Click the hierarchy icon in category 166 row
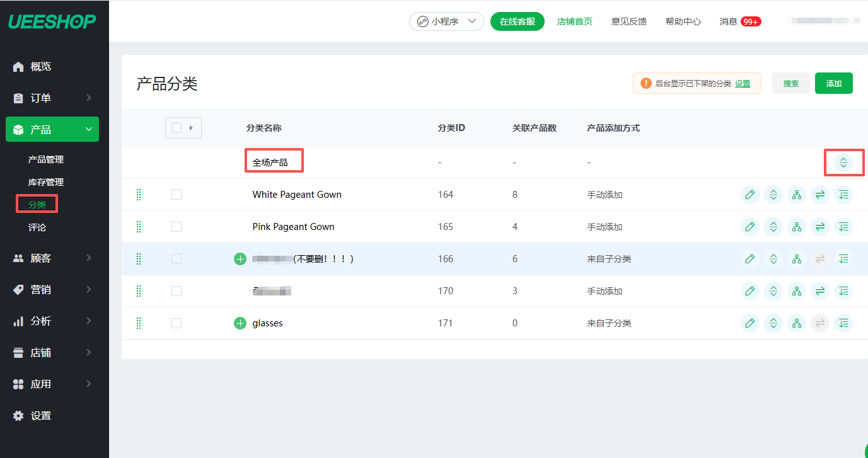Viewport: 868px width, 458px height. (x=797, y=259)
